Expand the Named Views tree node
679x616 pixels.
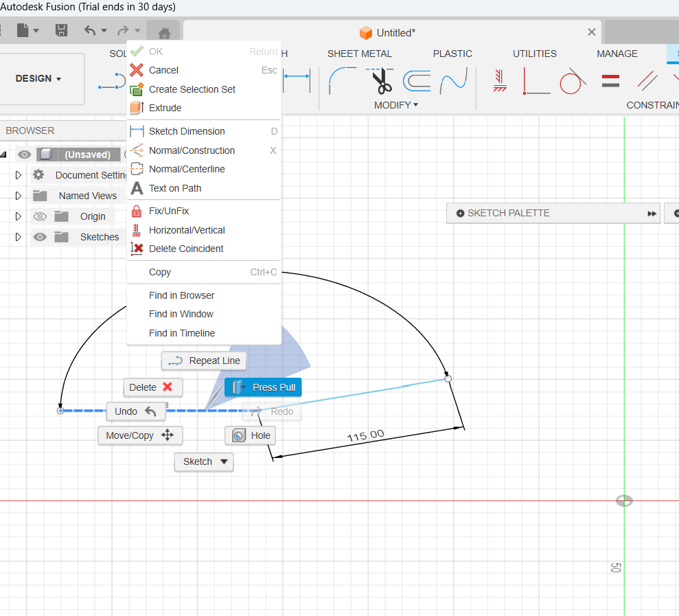(x=18, y=196)
